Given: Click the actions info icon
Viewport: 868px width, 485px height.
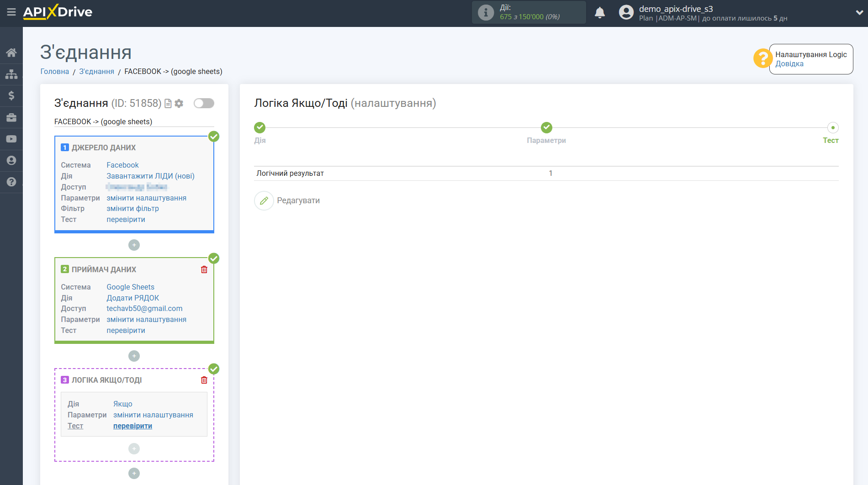Looking at the screenshot, I should click(486, 12).
